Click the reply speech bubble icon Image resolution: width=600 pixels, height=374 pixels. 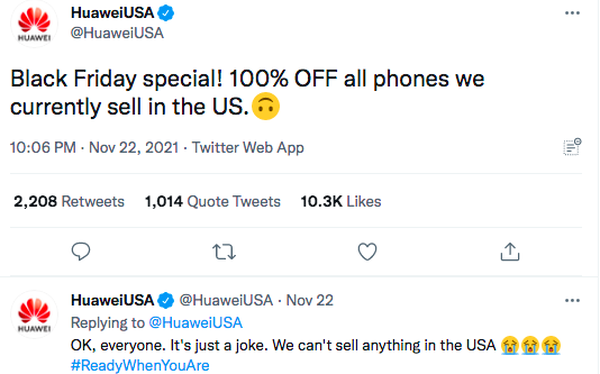[x=81, y=252]
